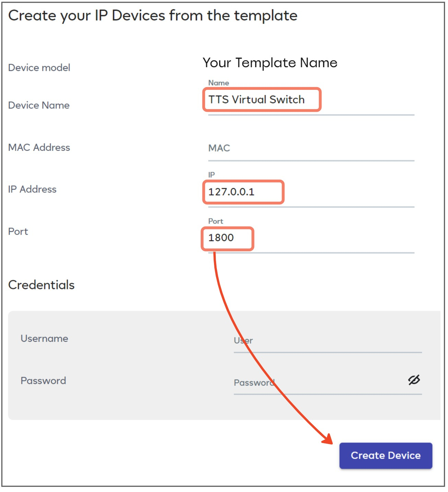Click the Device model label
Viewport: 448px width, 492px height.
[39, 68]
